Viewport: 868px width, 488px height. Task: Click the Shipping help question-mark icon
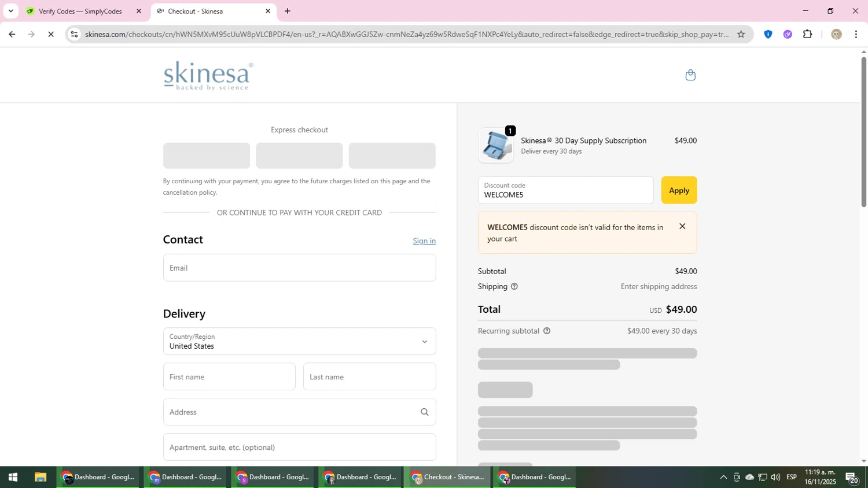coord(514,287)
